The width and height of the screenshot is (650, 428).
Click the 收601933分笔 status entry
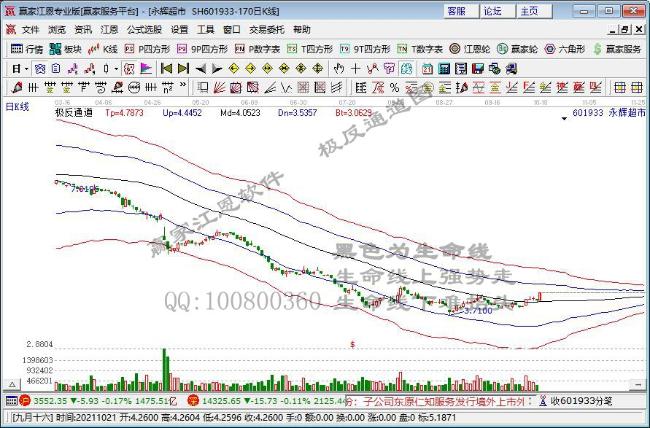coord(576,401)
